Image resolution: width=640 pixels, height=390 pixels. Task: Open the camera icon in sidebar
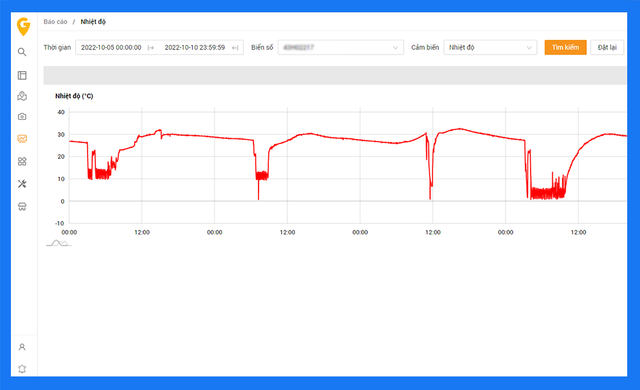pyautogui.click(x=22, y=117)
